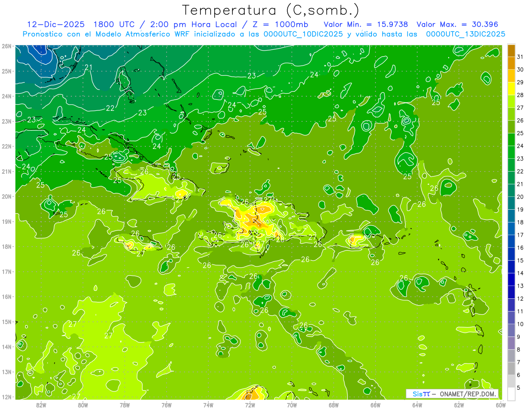Click the orange swatch between 30 and 31
Screen dimensions: 532x411
[x=511, y=63]
